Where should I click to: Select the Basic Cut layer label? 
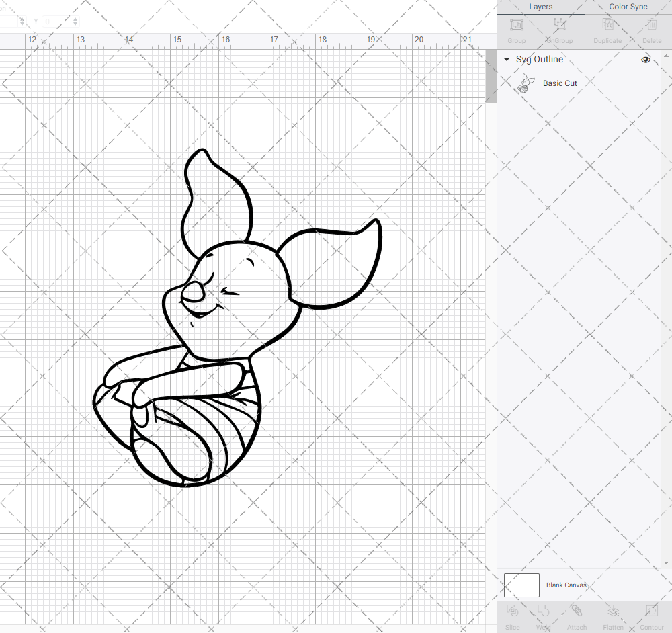(x=560, y=83)
